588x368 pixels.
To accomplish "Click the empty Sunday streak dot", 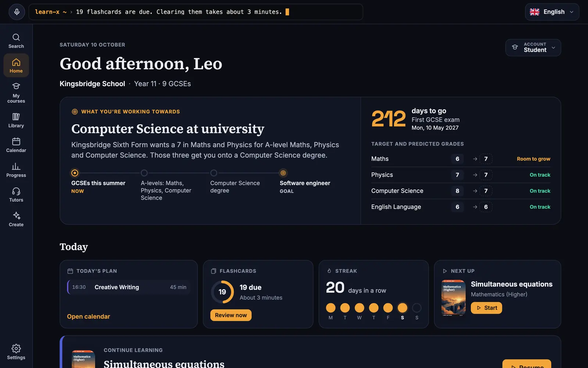I will 417,308.
